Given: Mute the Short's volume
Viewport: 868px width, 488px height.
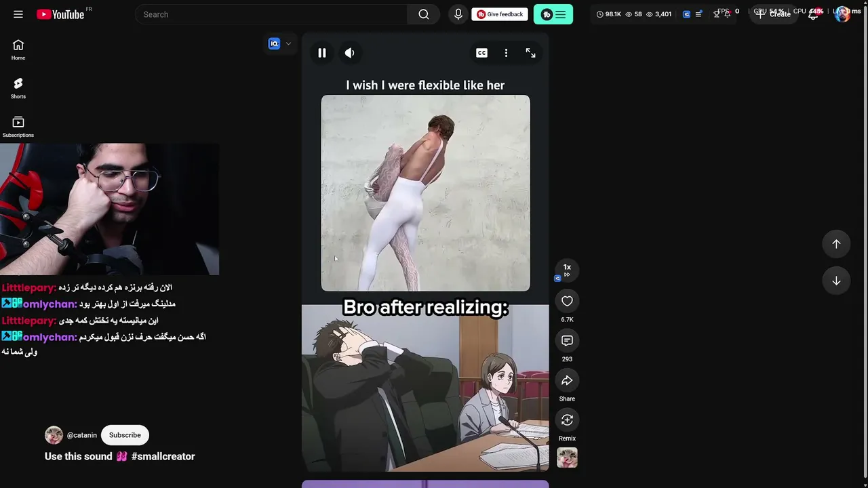Looking at the screenshot, I should [x=349, y=53].
